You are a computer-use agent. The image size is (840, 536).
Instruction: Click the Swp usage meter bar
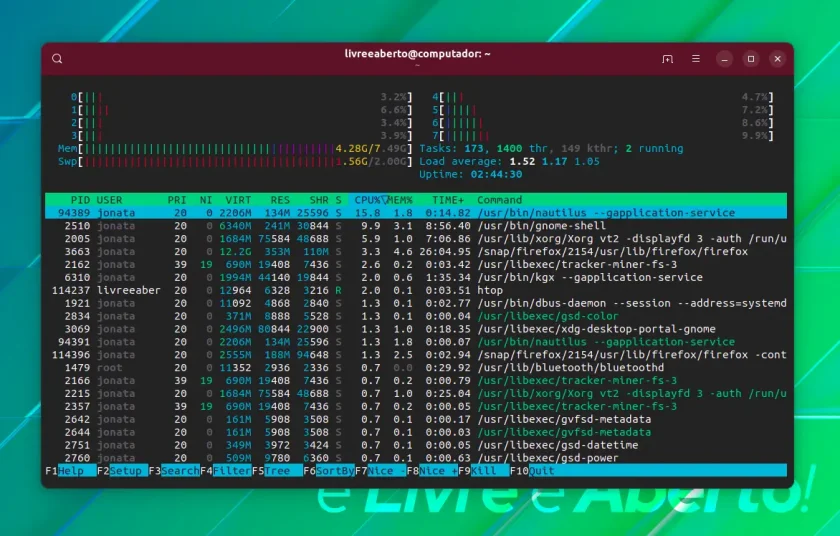pyautogui.click(x=235, y=161)
